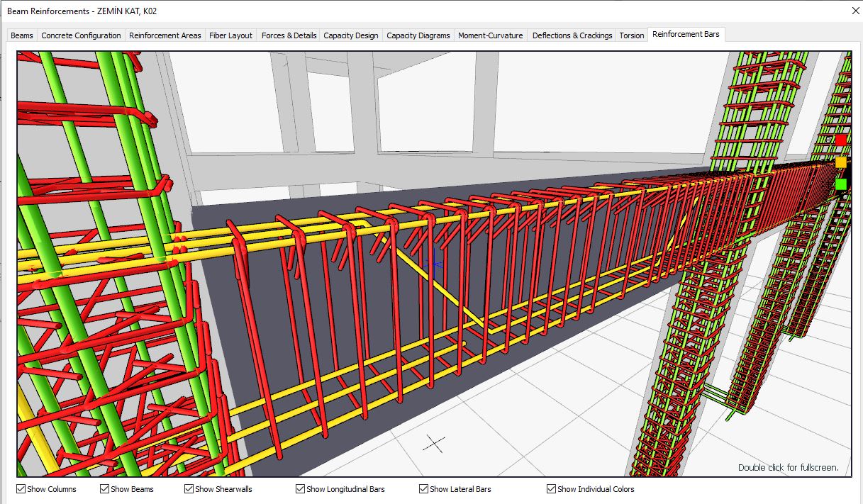Toggle Show Beams visibility
The width and height of the screenshot is (863, 504).
(103, 488)
